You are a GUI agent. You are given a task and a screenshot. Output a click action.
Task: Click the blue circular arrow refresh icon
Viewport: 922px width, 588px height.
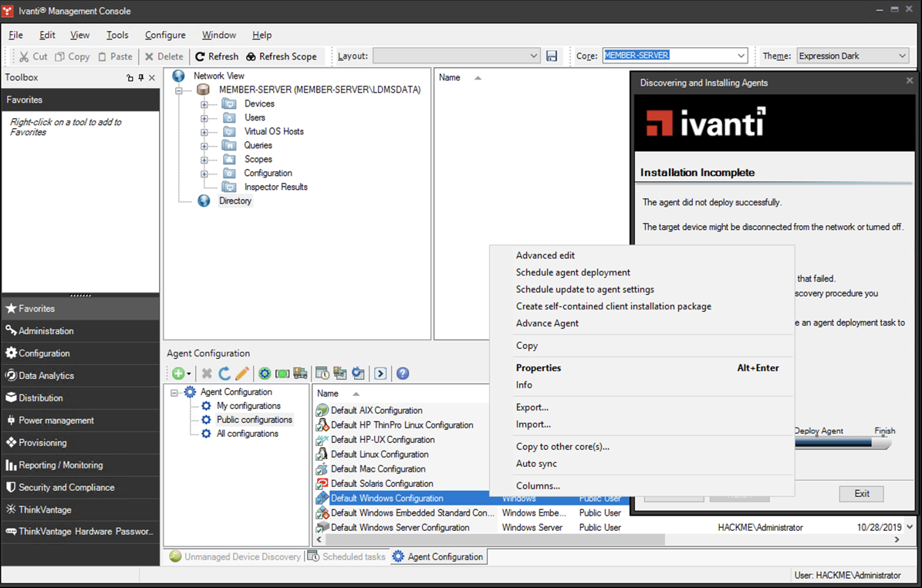pos(225,373)
